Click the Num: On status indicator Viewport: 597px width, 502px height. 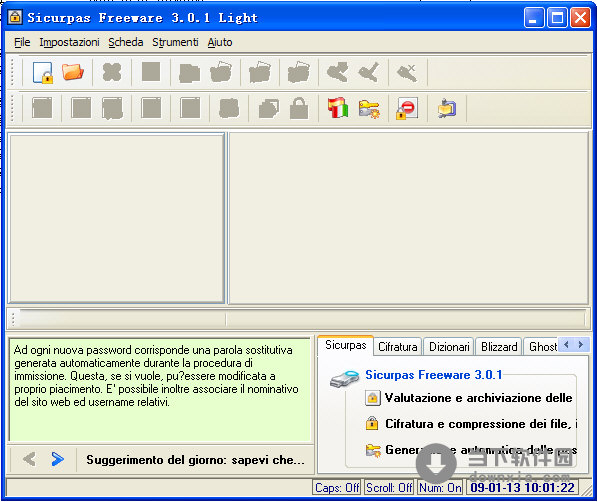coord(440,488)
